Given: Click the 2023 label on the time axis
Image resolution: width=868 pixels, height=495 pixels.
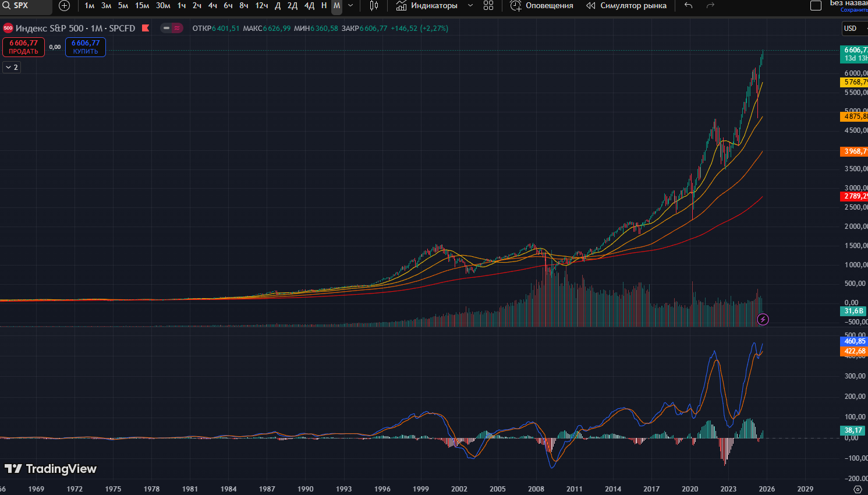Looking at the screenshot, I should (x=728, y=489).
